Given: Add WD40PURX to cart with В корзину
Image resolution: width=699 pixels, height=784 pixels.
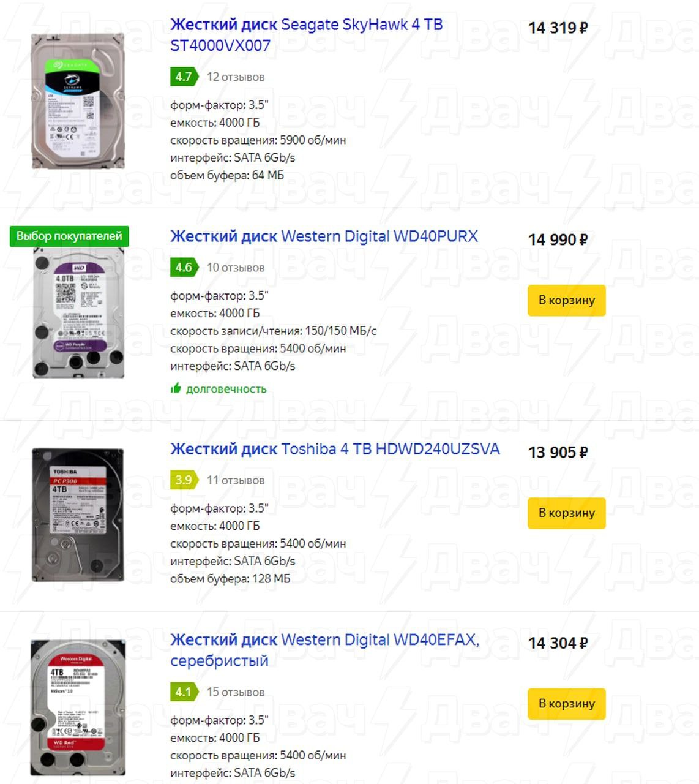Looking at the screenshot, I should tap(567, 300).
